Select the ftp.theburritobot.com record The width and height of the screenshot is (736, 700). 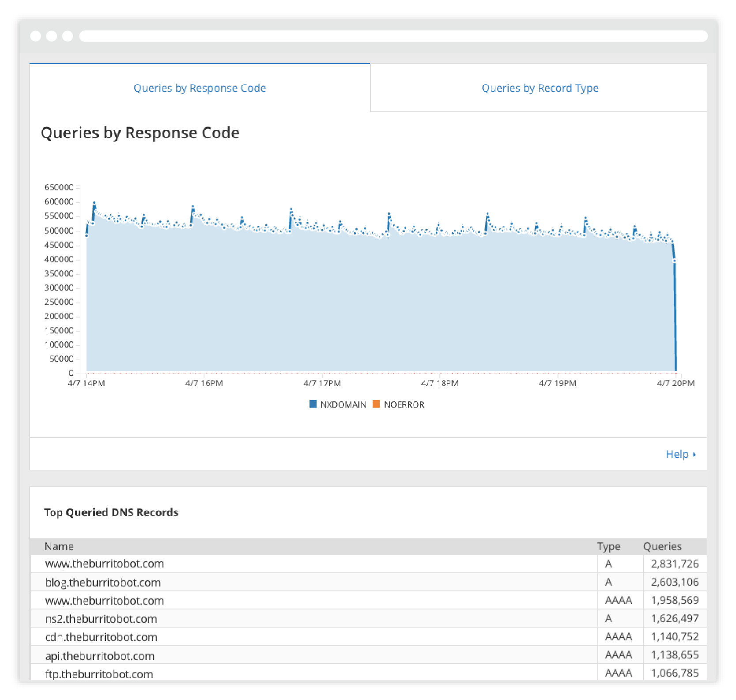(x=99, y=674)
